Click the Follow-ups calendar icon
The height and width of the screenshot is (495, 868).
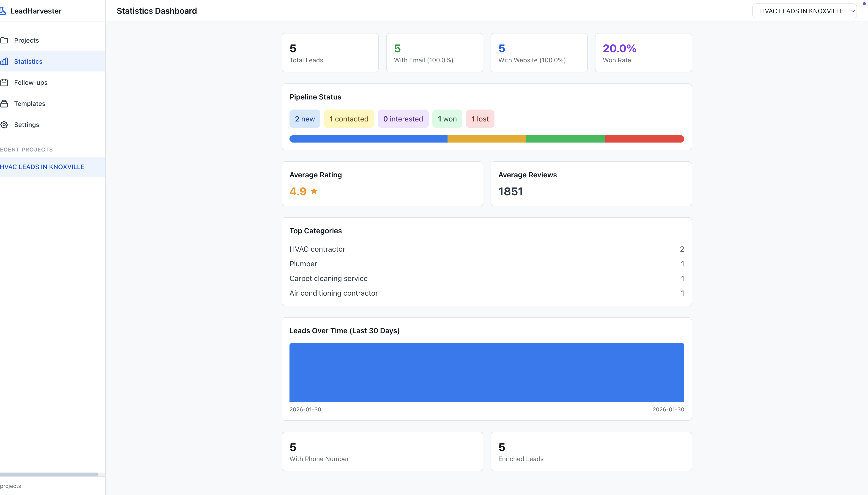(x=4, y=82)
